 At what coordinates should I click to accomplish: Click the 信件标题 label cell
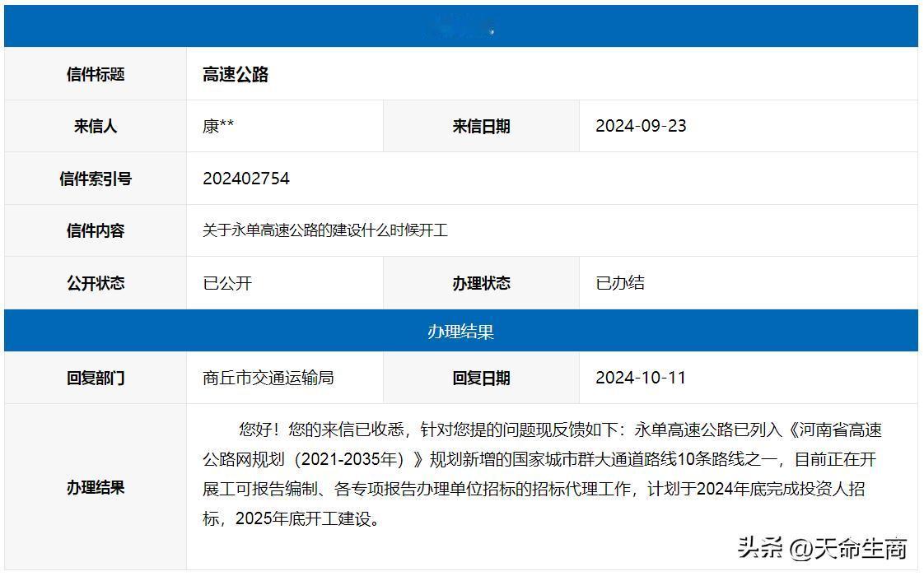coord(96,74)
